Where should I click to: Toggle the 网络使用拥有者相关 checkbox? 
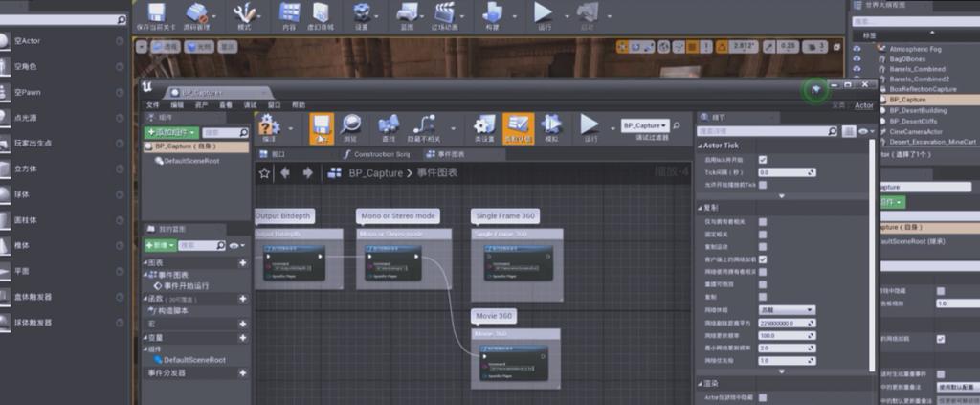point(763,272)
